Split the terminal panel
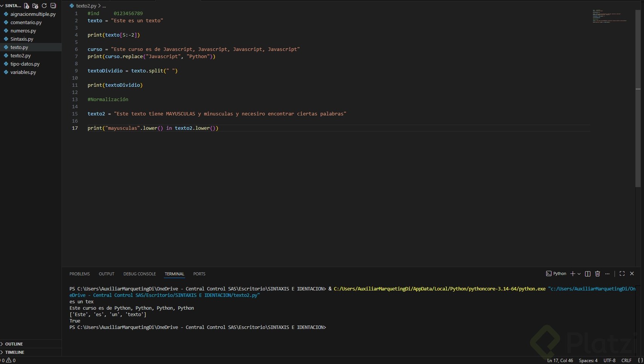This screenshot has height=364, width=644. point(588,274)
